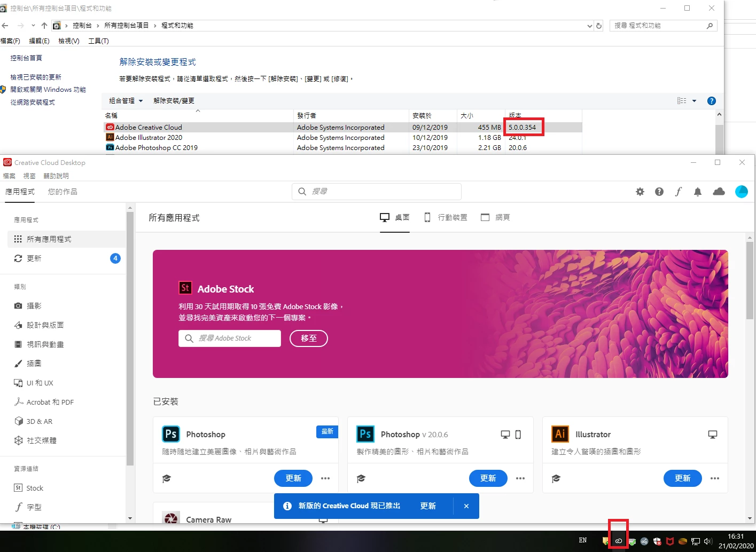Select Adobe Illustrator 2020 in programs list

point(342,138)
